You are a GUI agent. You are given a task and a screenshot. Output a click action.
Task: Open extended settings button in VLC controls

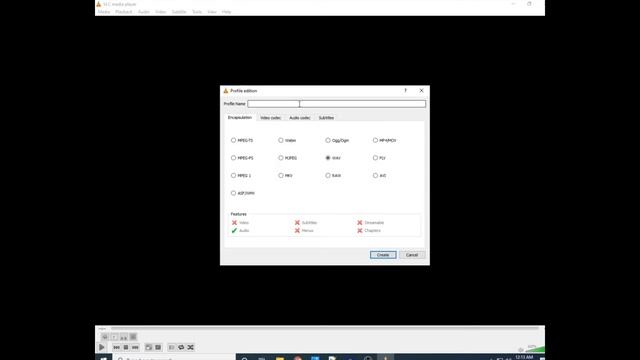tap(158, 347)
